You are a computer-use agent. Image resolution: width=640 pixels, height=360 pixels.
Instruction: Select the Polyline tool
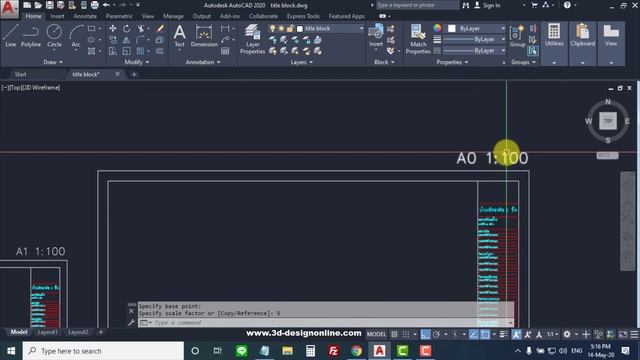click(31, 36)
